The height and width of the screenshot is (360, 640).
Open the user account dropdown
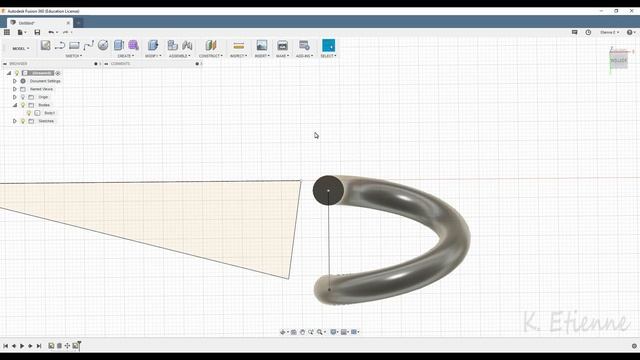[x=609, y=32]
